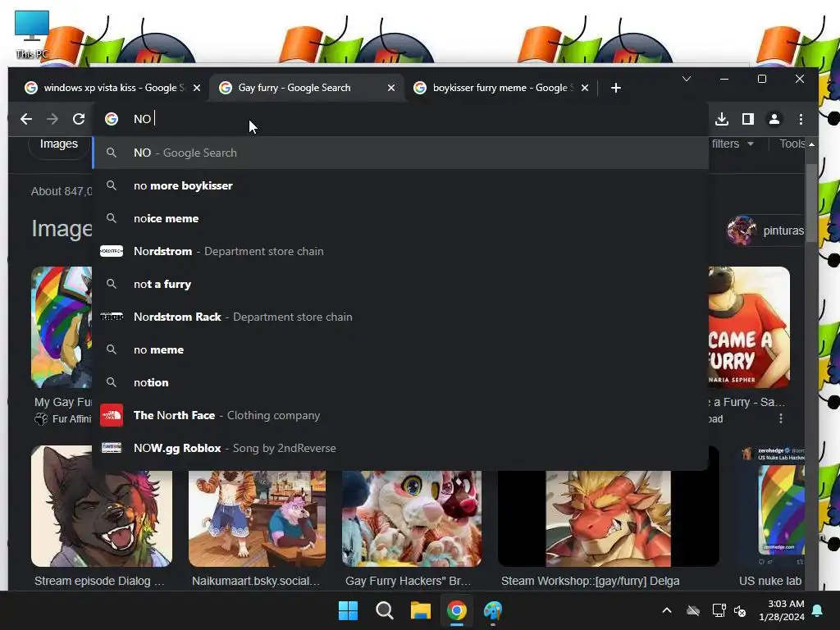
Task: Select 'The North Face' suggestion
Action: click(400, 415)
